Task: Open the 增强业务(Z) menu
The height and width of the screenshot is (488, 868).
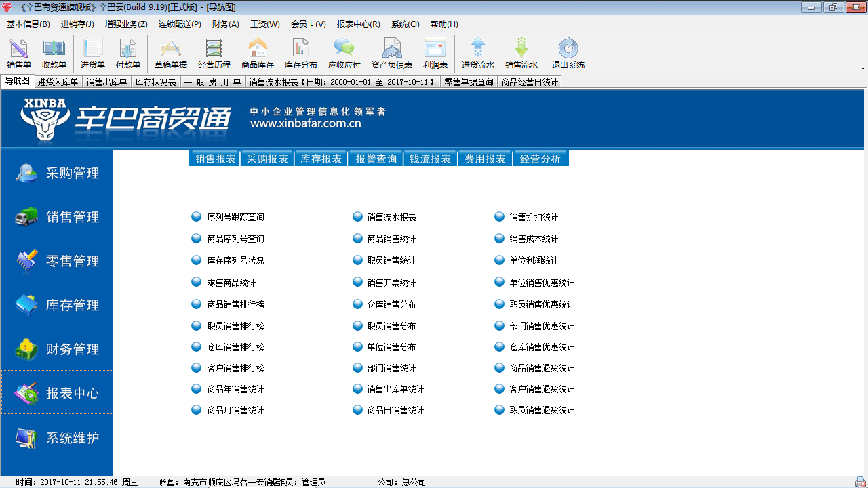Action: (x=126, y=24)
